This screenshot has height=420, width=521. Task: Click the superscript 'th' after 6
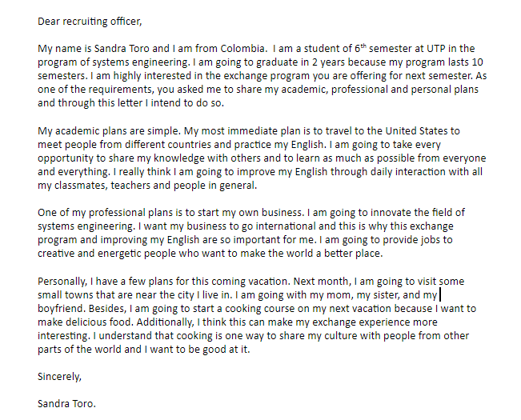click(363, 46)
